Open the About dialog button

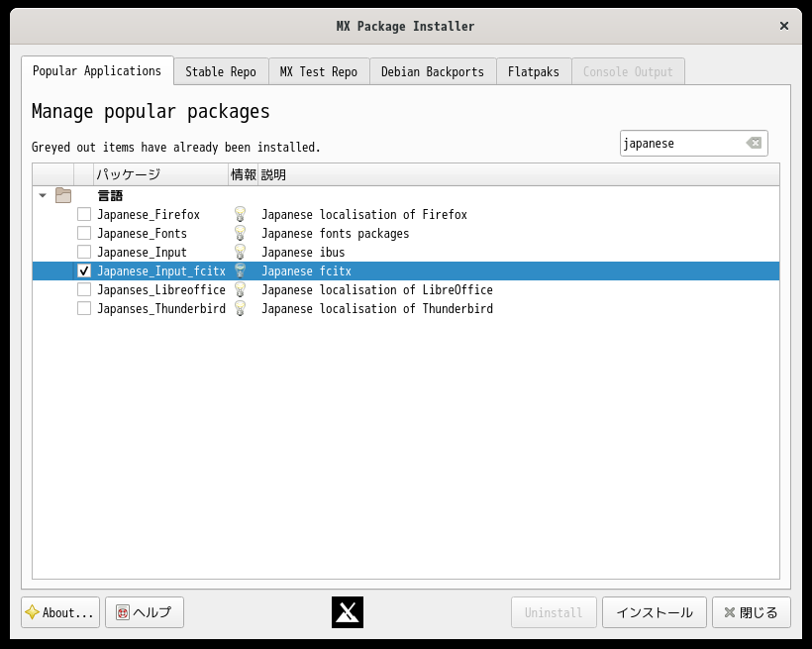coord(60,612)
